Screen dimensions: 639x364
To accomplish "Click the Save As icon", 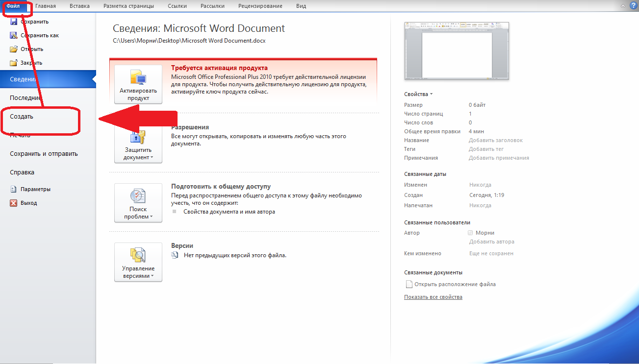I will [x=14, y=35].
